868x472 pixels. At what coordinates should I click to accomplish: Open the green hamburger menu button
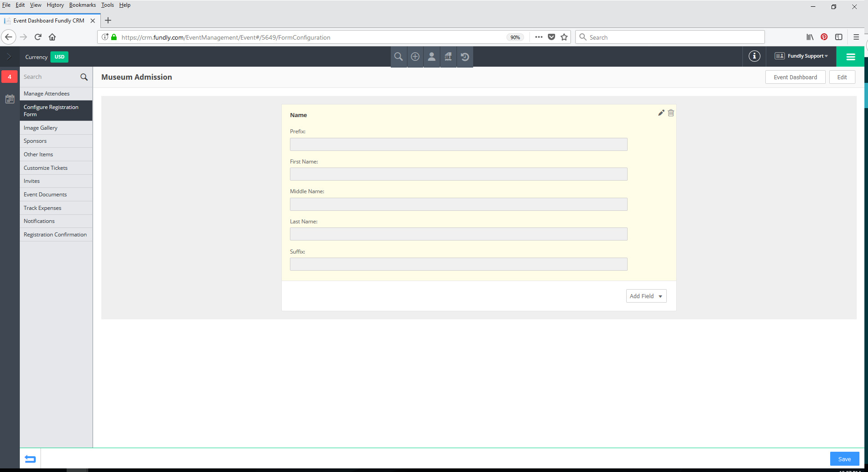tap(850, 57)
